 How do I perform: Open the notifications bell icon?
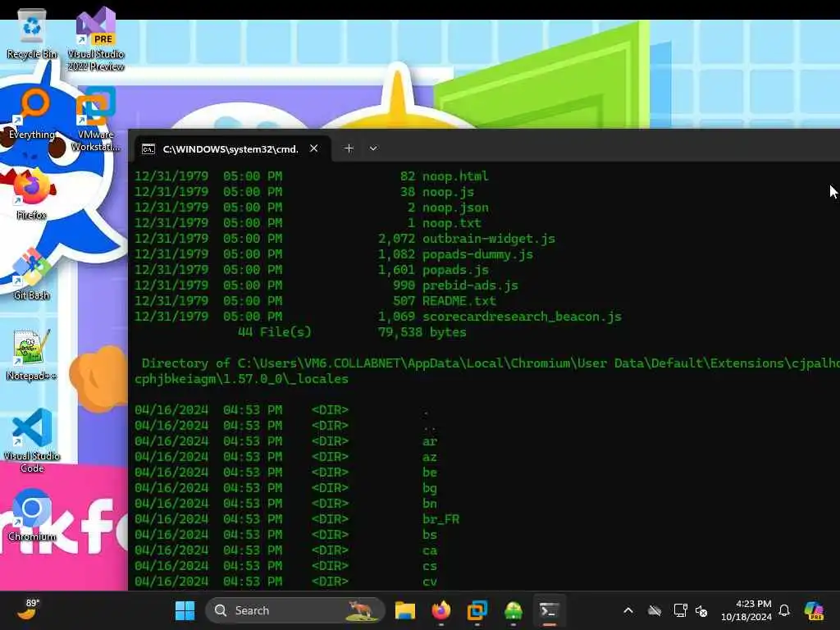[784, 610]
